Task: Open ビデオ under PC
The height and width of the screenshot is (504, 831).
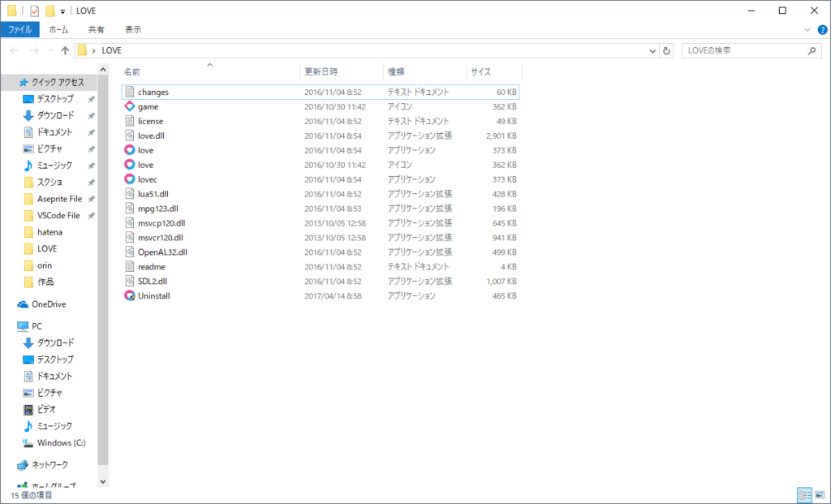Action: [46, 409]
